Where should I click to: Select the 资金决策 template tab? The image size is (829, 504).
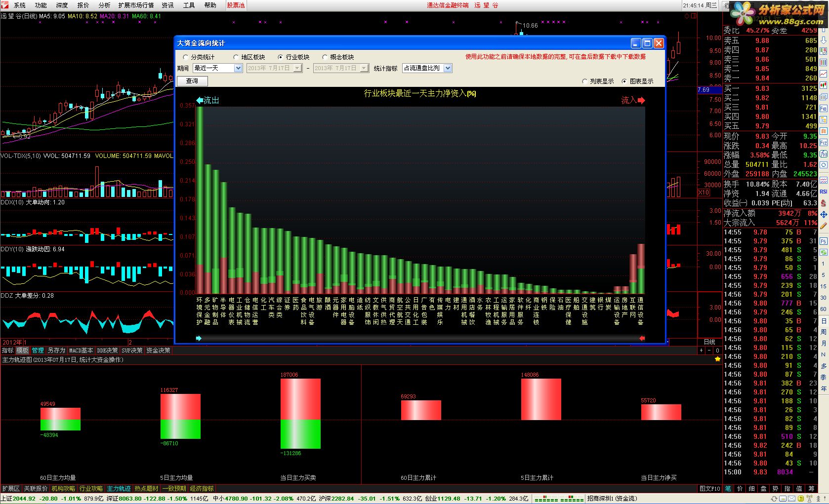point(158,350)
